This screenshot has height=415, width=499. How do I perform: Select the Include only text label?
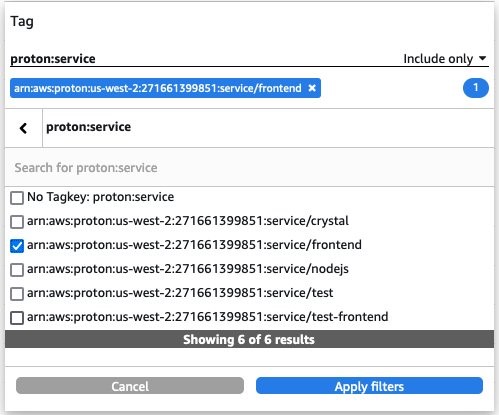pyautogui.click(x=438, y=59)
